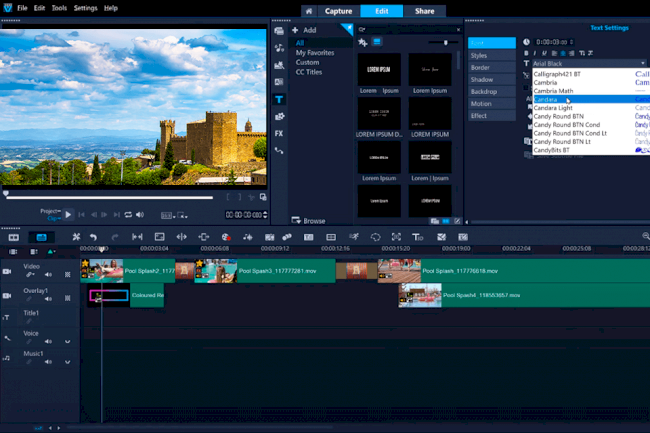Expand the Music1 track chevron
650x433 pixels.
click(x=68, y=362)
